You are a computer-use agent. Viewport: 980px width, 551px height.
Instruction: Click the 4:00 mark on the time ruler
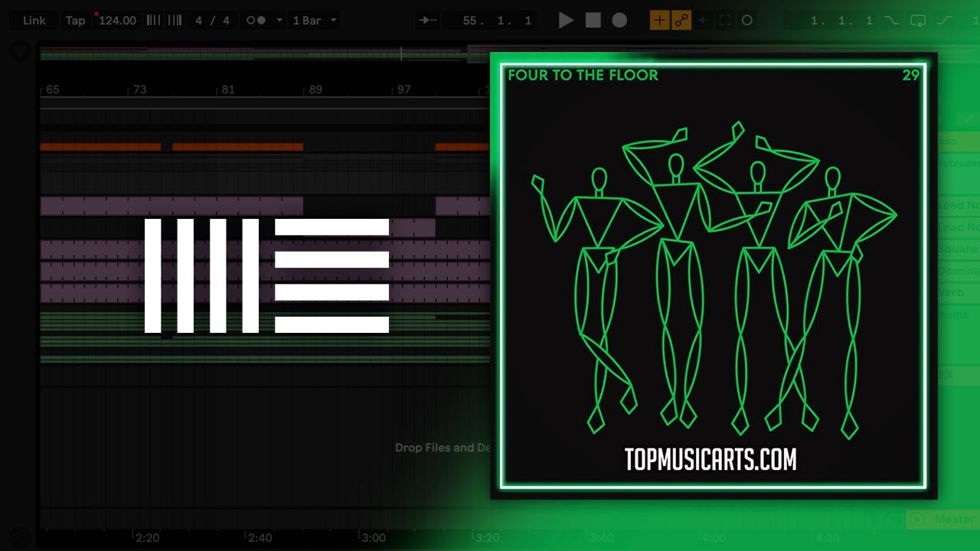click(714, 538)
